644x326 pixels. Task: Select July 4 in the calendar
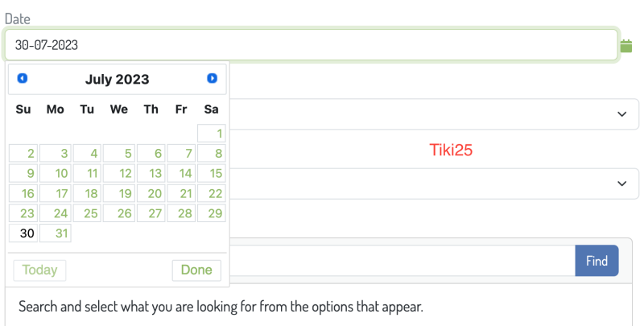[87, 154]
